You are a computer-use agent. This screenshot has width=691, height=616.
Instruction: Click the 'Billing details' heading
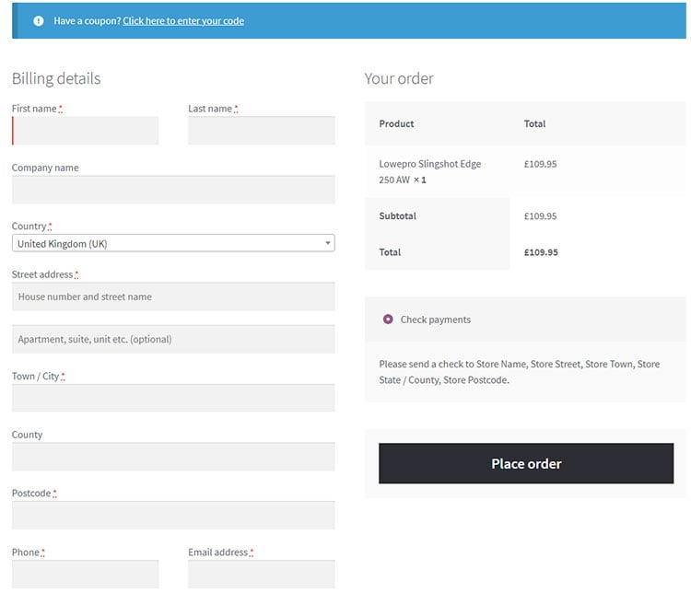coord(56,78)
